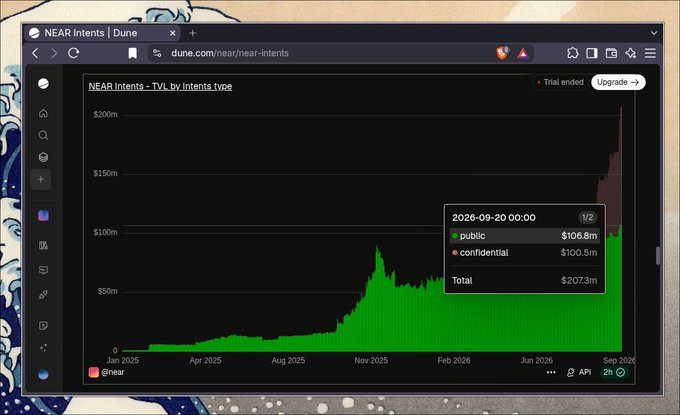Image resolution: width=680 pixels, height=415 pixels.
Task: Open the library books icon in sidebar
Action: click(x=43, y=245)
